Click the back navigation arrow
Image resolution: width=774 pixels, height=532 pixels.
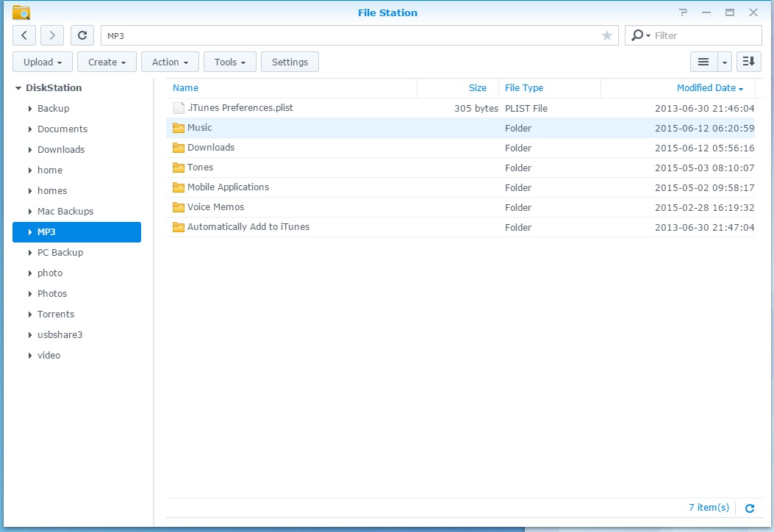pos(24,35)
